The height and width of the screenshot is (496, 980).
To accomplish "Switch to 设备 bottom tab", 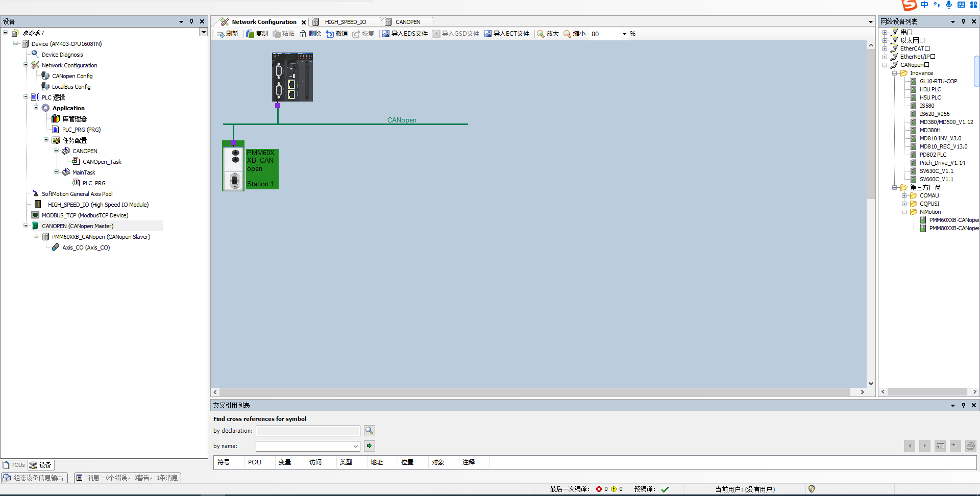I will coord(41,465).
